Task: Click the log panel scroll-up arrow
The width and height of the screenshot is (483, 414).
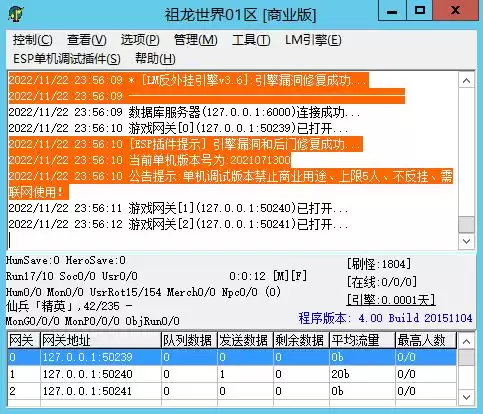Action: [466, 81]
